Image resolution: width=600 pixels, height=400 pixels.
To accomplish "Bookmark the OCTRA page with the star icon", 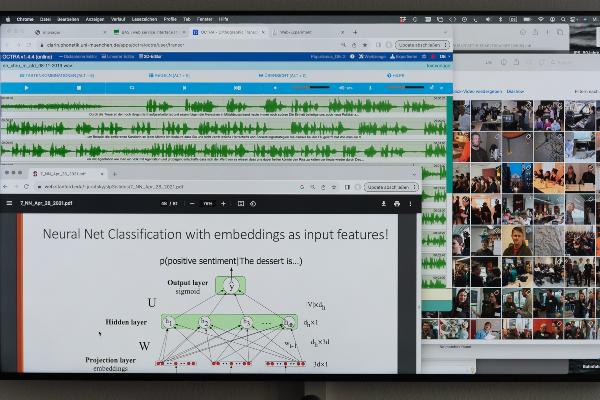I will [x=365, y=45].
